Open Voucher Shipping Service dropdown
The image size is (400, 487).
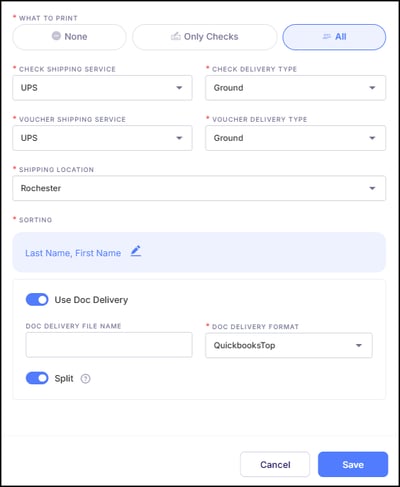[102, 138]
